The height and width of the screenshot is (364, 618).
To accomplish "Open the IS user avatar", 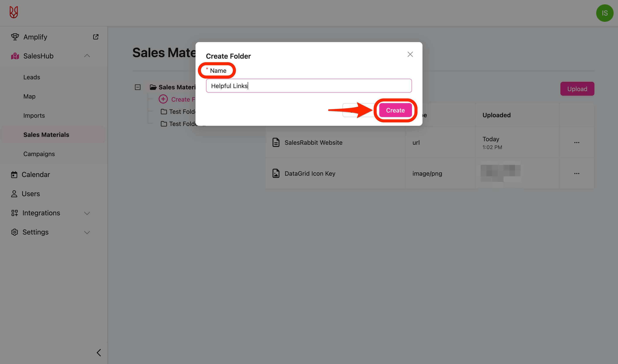I will [x=604, y=13].
